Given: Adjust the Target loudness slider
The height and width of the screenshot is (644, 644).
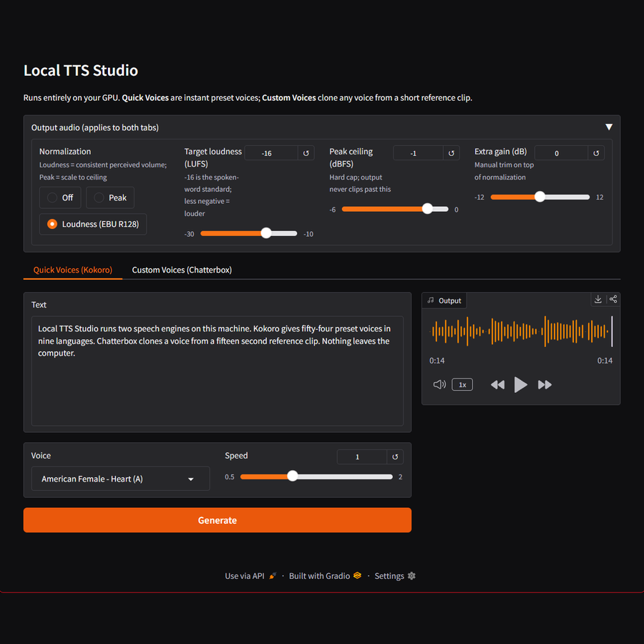Looking at the screenshot, I should (248, 233).
